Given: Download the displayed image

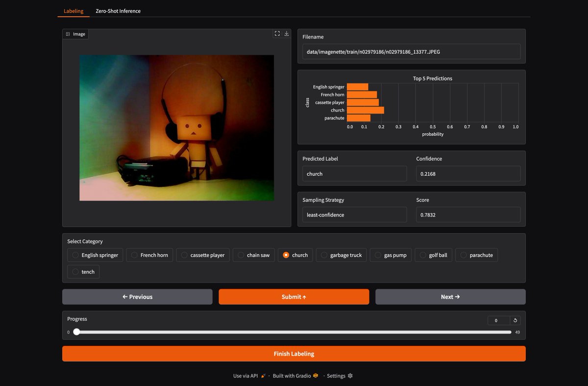Looking at the screenshot, I should pos(287,34).
